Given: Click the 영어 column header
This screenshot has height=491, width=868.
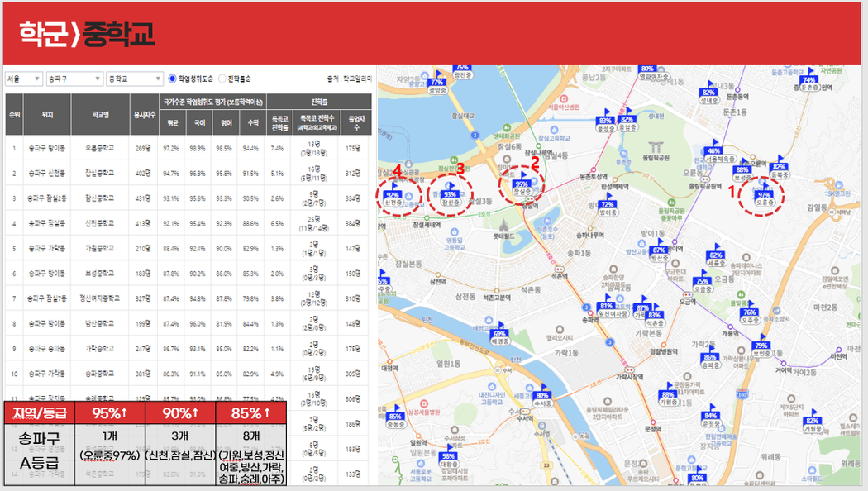Looking at the screenshot, I should 226,122.
